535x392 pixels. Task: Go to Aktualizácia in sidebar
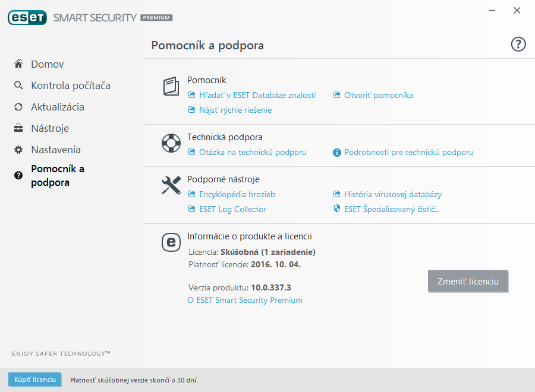tap(57, 107)
